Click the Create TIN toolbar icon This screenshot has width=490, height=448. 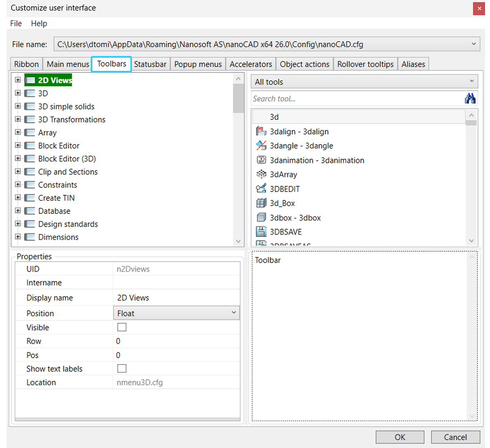click(x=30, y=198)
